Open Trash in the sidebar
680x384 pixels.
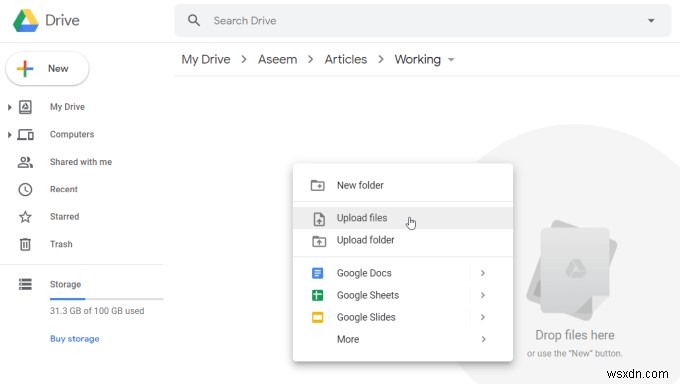click(61, 244)
